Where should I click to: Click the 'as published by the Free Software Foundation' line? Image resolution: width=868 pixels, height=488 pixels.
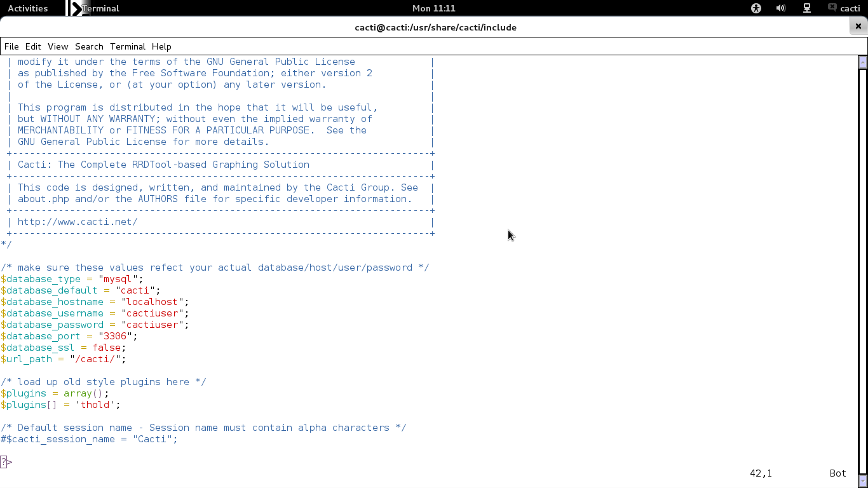point(195,73)
